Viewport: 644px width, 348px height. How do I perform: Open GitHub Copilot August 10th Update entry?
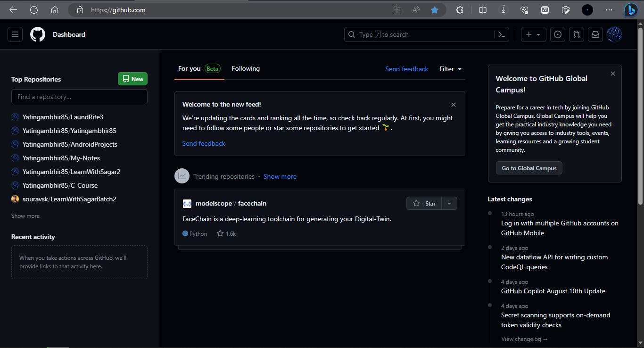(x=553, y=291)
